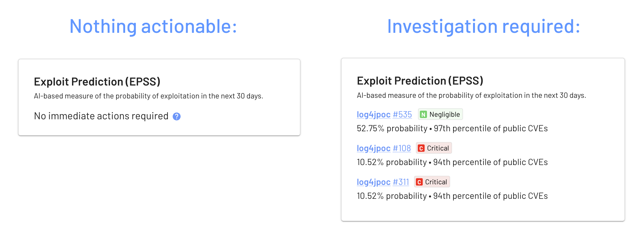Click Exploit Prediction title in left card
644x243 pixels.
coord(97,82)
